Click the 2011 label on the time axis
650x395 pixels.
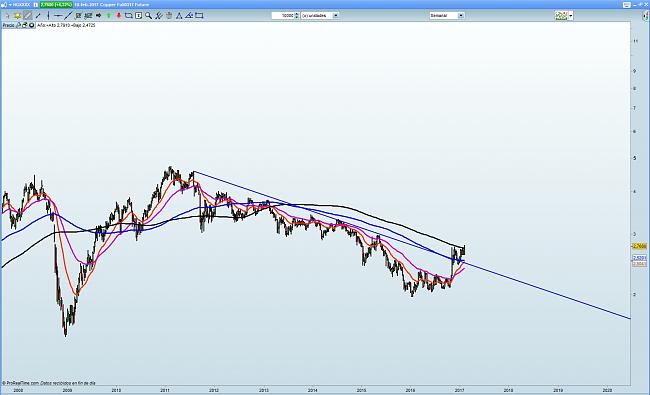point(165,390)
